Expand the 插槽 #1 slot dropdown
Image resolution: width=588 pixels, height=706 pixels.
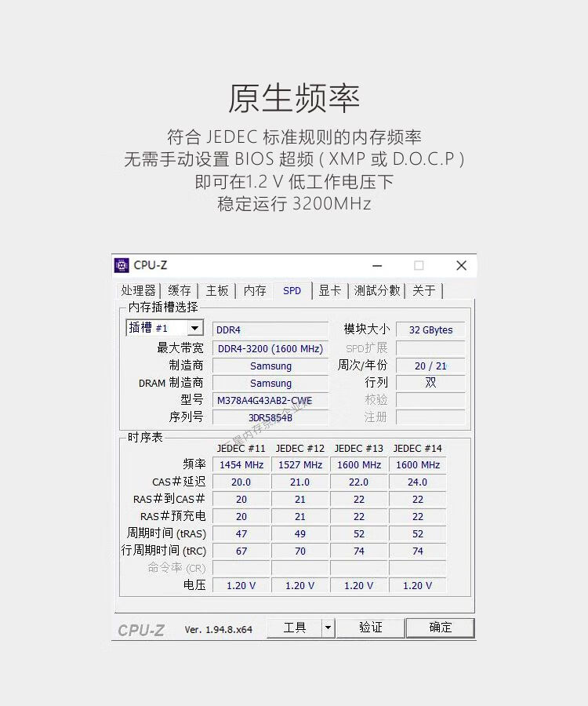194,328
